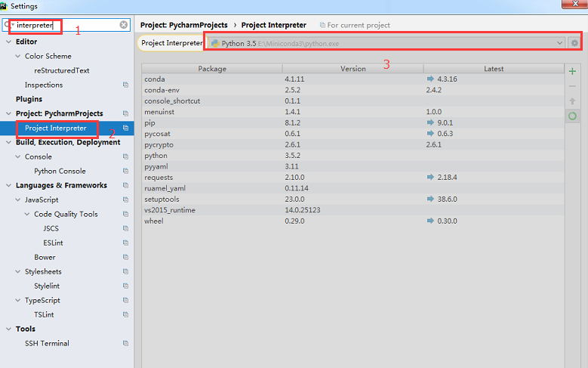Open reStructuredText color scheme settings

[61, 70]
